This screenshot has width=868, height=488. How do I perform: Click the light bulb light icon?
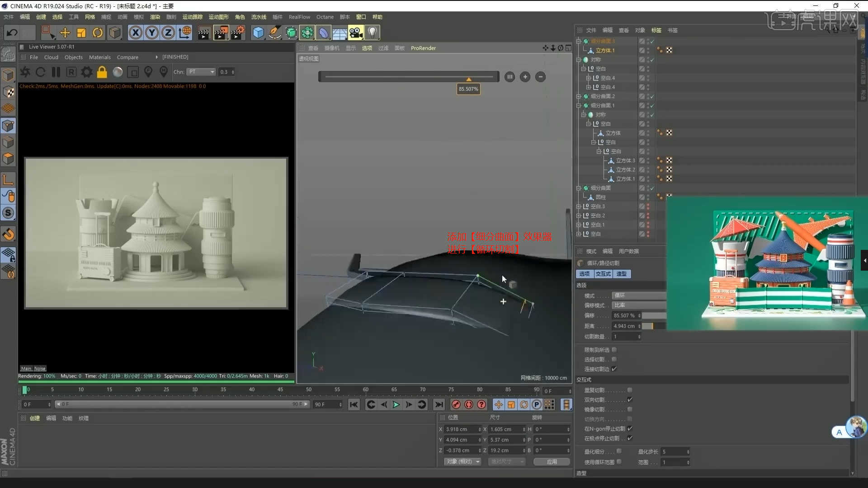pyautogui.click(x=372, y=33)
